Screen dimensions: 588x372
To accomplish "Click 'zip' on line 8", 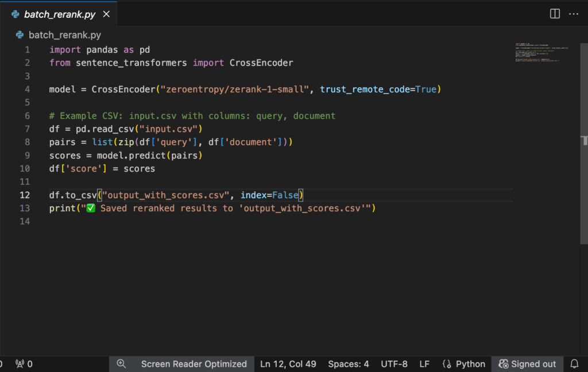I will point(126,142).
